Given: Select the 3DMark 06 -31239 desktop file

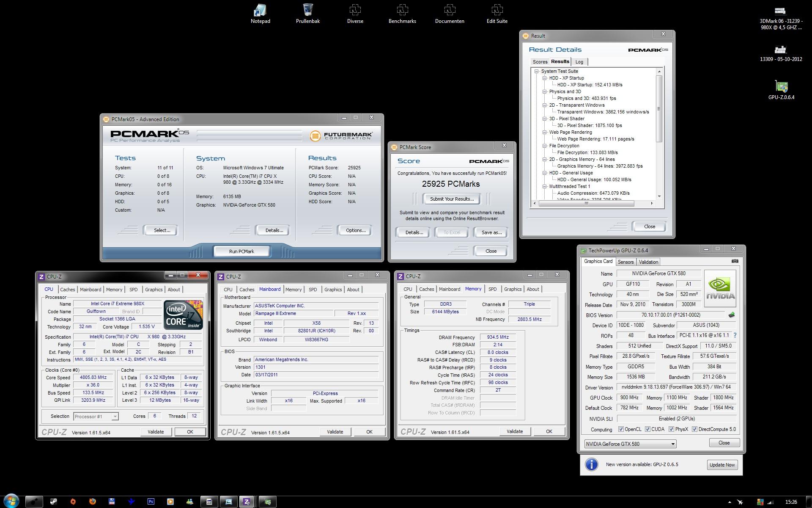Looking at the screenshot, I should click(781, 18).
